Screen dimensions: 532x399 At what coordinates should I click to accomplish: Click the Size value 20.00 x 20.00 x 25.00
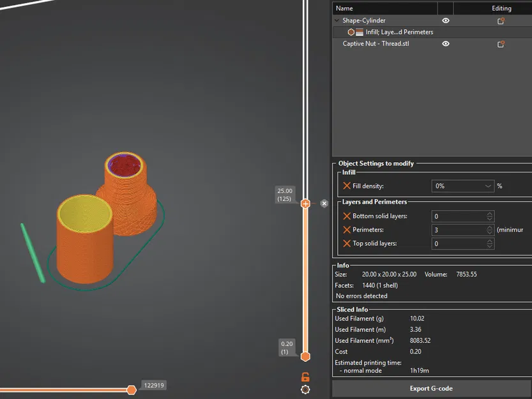coord(389,274)
